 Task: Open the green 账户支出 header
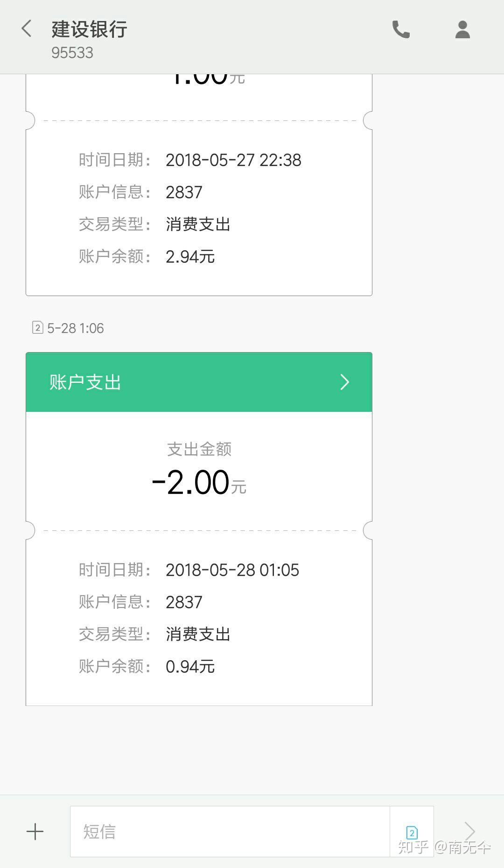click(x=199, y=382)
